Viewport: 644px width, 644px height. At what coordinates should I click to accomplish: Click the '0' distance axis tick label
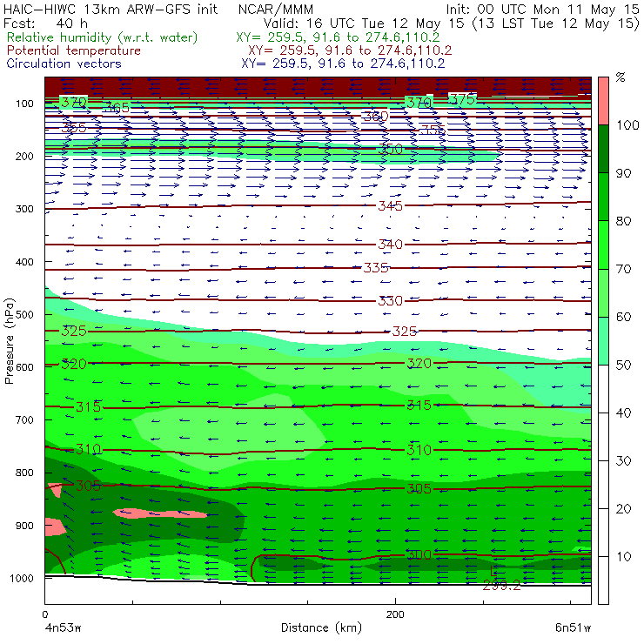[45, 614]
